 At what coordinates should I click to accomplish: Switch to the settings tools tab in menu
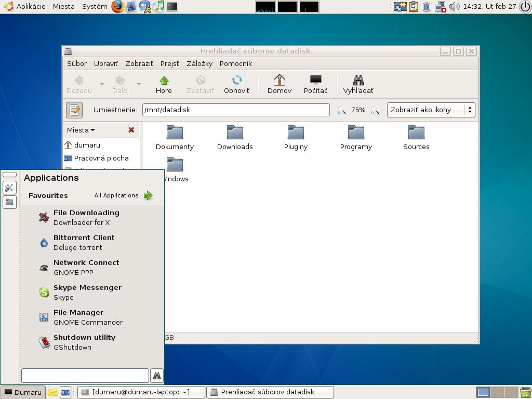pyautogui.click(x=9, y=188)
